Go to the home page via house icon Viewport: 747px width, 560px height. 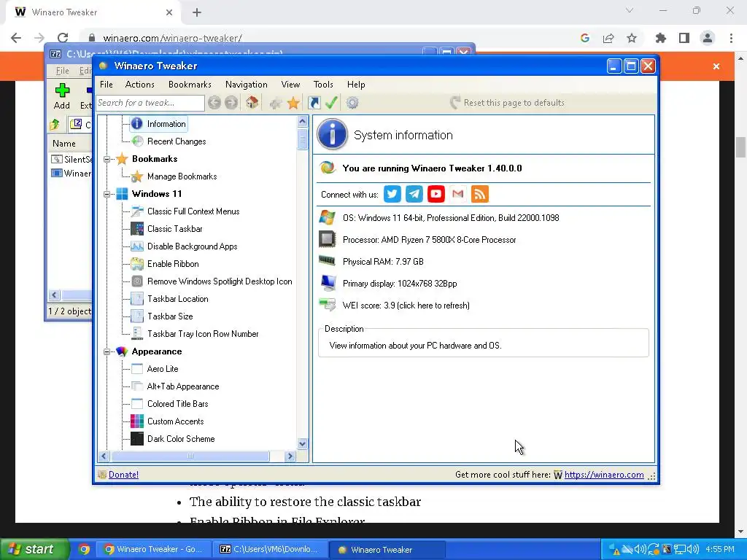pos(252,102)
